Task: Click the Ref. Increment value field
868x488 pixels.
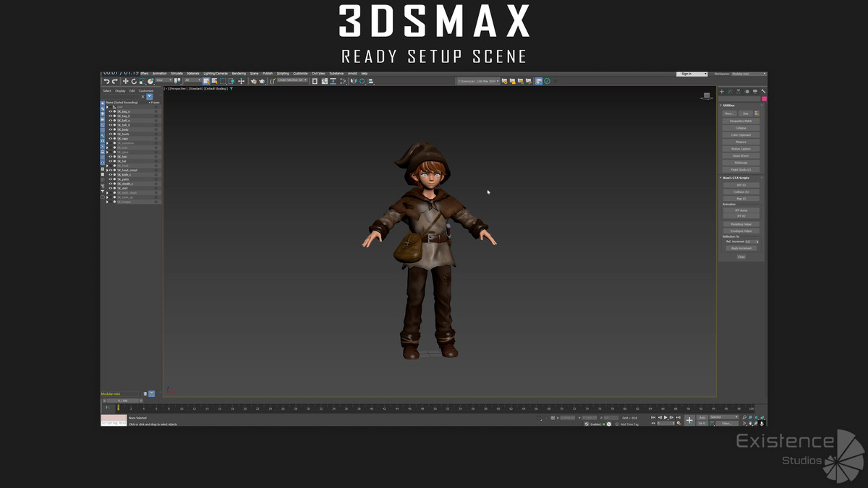Action: (x=750, y=241)
